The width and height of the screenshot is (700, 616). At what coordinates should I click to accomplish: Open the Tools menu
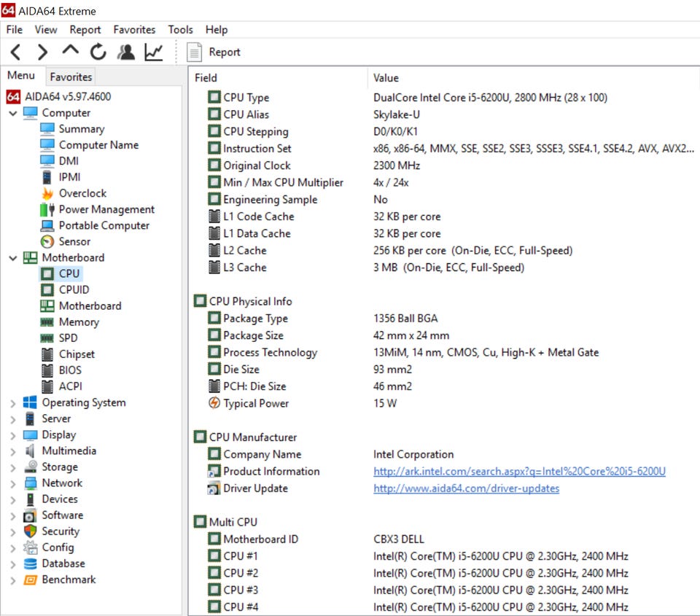click(x=180, y=30)
